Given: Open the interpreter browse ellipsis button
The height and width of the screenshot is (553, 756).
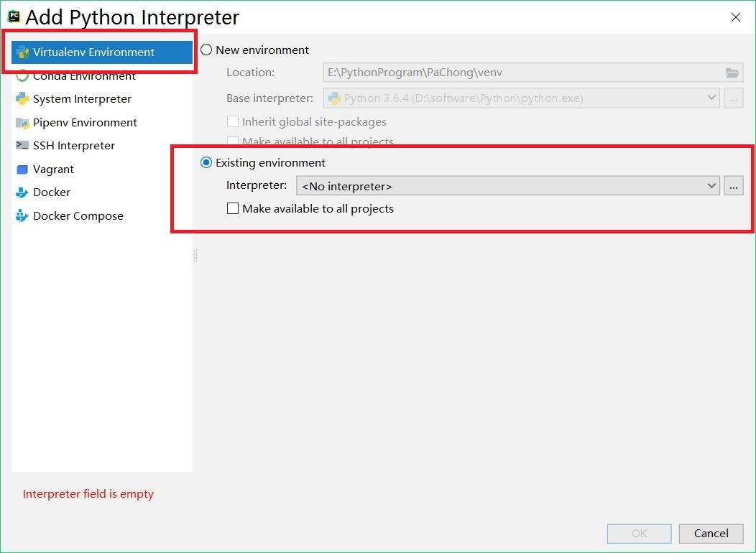Looking at the screenshot, I should click(733, 185).
